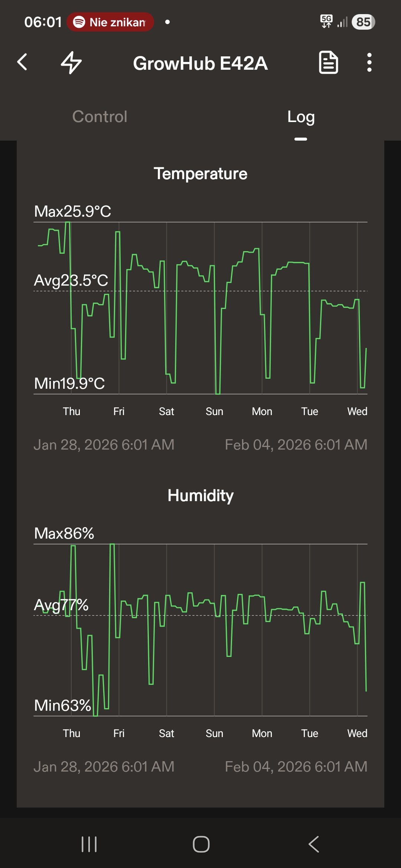
Task: Tap the Temperature chart heading
Action: tap(200, 174)
